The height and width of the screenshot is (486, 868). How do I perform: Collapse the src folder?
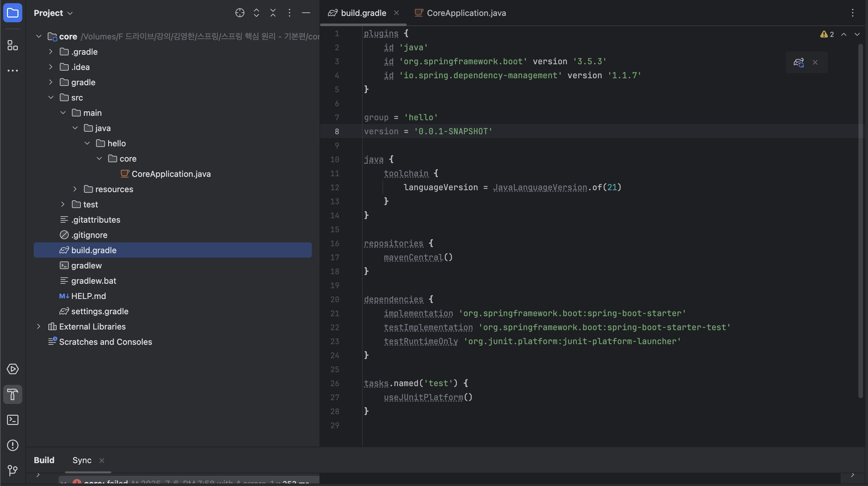tap(51, 97)
